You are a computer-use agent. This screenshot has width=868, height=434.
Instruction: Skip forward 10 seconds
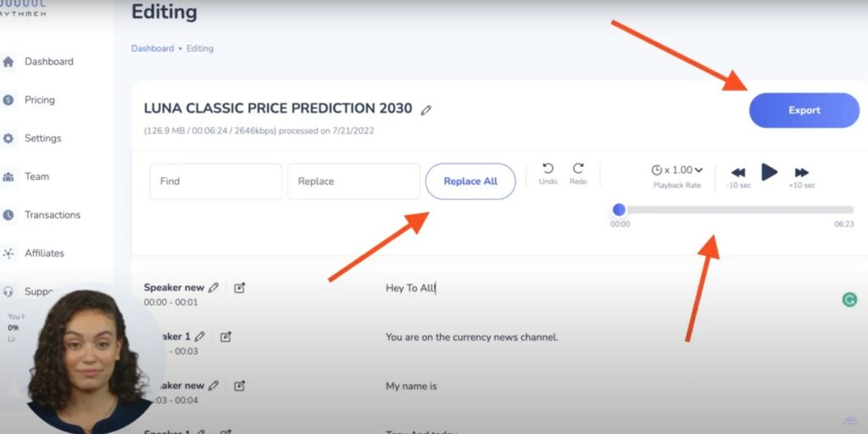click(802, 177)
